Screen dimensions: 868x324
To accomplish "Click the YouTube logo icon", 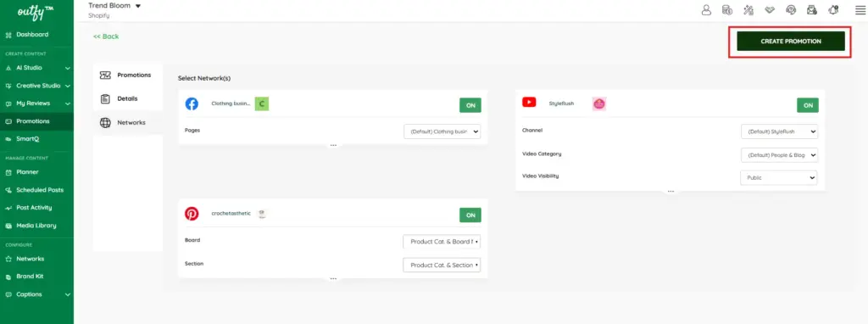I will [529, 102].
